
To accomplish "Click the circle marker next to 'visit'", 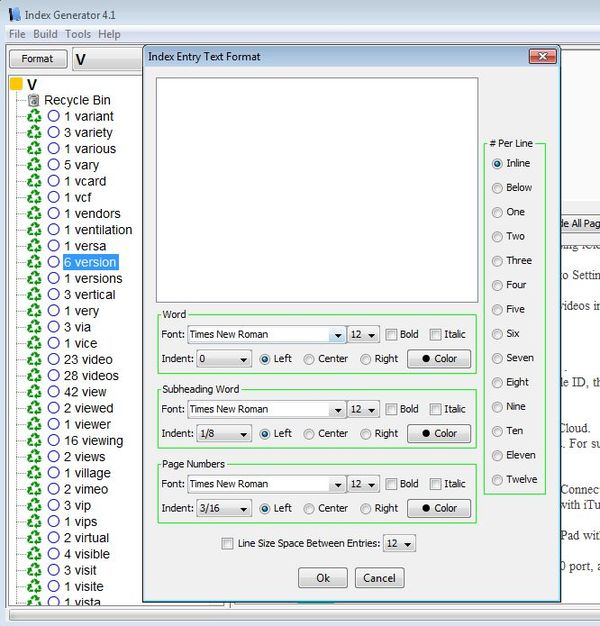I will (53, 570).
